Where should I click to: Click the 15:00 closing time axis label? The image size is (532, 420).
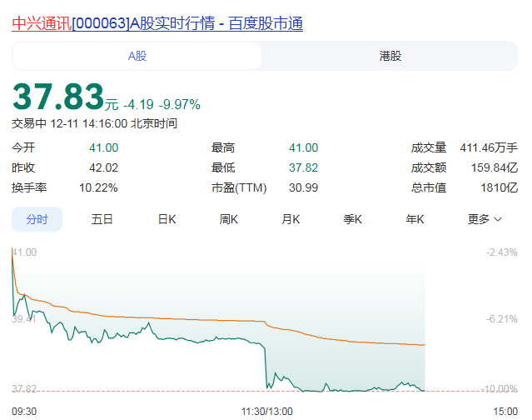pos(504,411)
